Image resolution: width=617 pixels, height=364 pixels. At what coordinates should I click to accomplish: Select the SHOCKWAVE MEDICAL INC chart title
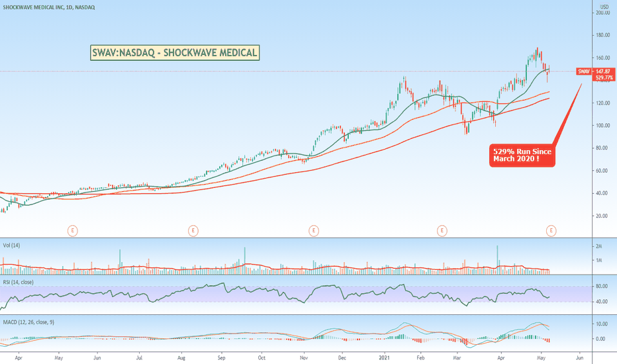tap(49, 7)
